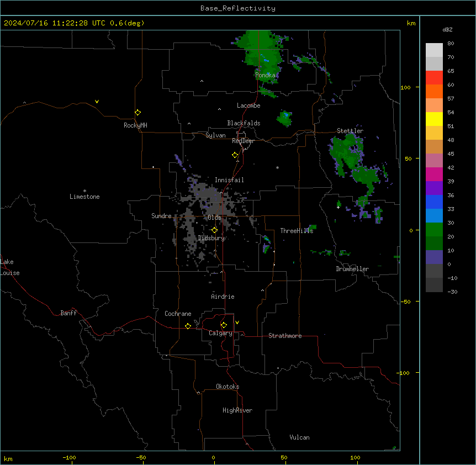This screenshot has height=465, width=476.
Task: Click the yellow diamond marker above RockyMH
Action: coord(138,113)
